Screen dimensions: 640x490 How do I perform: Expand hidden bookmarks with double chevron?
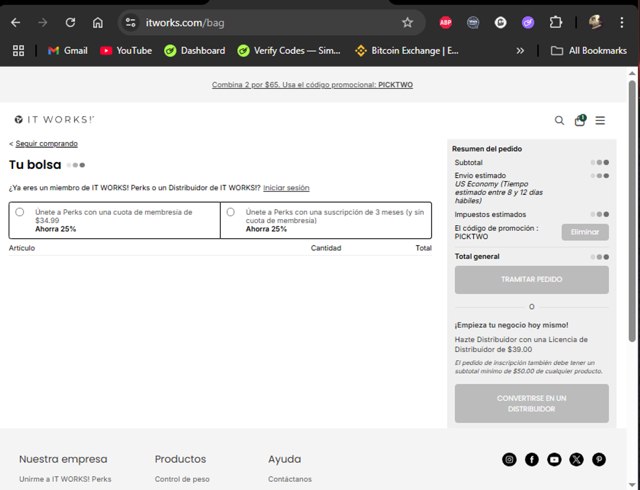pyautogui.click(x=520, y=51)
